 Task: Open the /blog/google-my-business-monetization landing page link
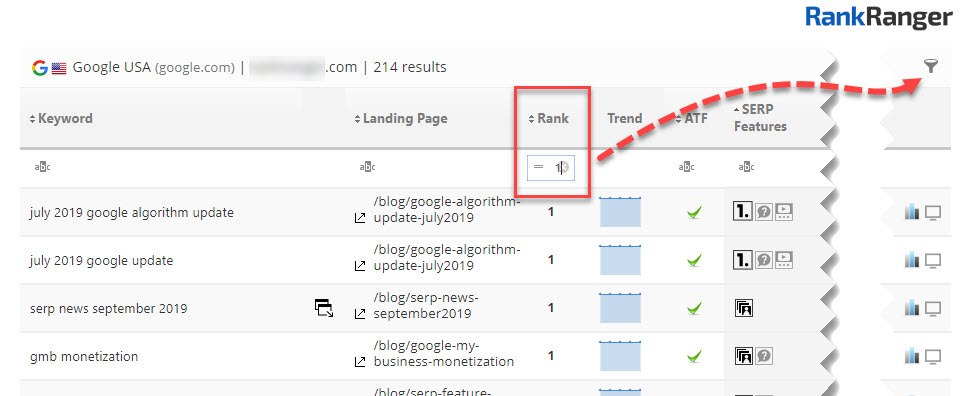[444, 353]
